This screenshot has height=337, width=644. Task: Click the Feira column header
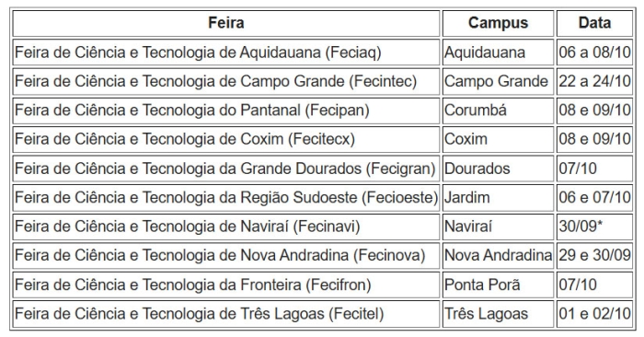pos(226,23)
